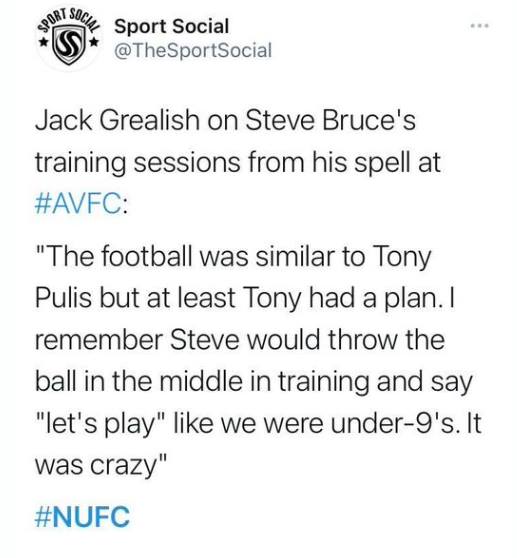Screen dimensions: 517x558
Task: Open the three-dot more options menu
Action: tap(479, 25)
